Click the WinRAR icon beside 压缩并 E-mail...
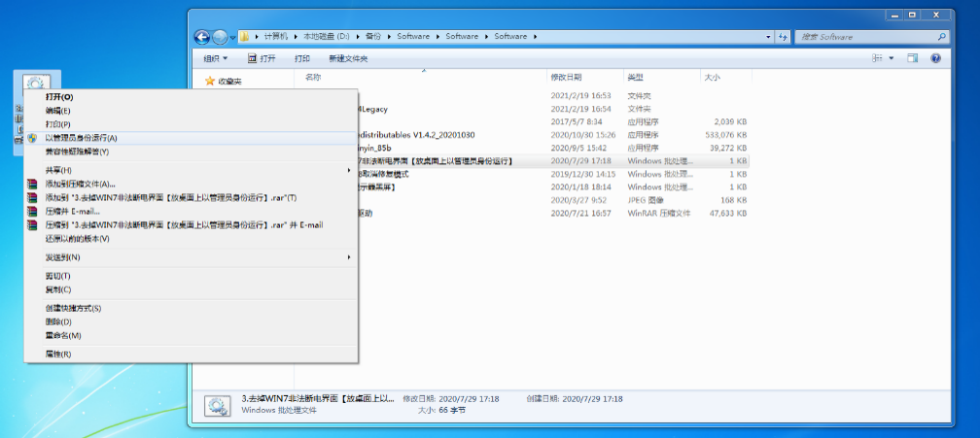The height and width of the screenshot is (438, 980). (32, 211)
